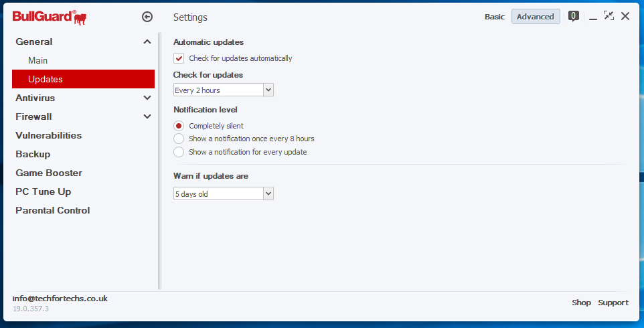Click the version number 19.0.357.3
The height and width of the screenshot is (328, 644).
click(31, 309)
